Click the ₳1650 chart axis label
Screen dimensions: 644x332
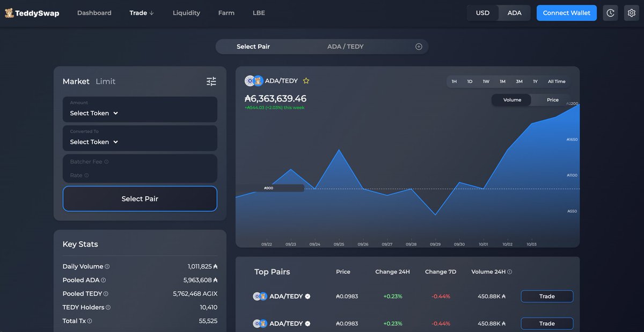572,140
